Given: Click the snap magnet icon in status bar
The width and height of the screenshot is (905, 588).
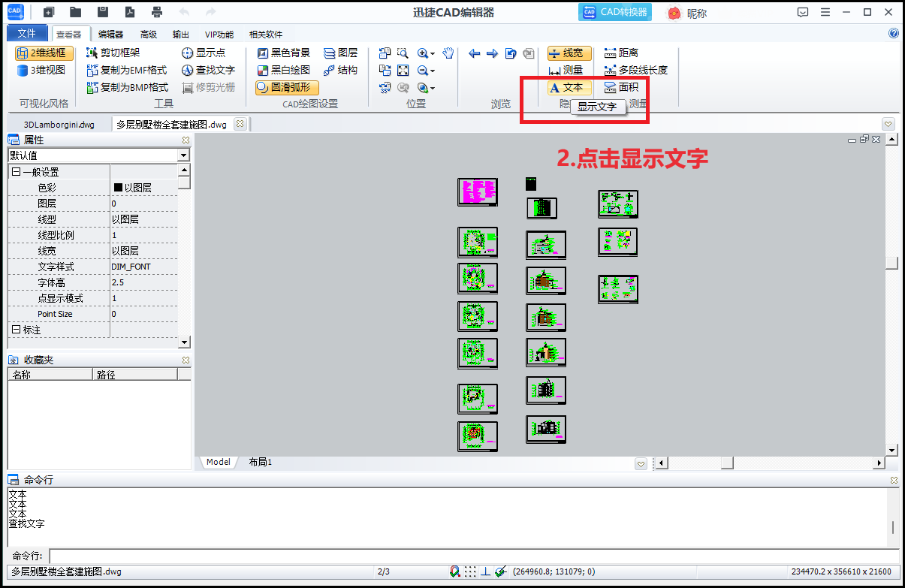Looking at the screenshot, I should coord(455,571).
